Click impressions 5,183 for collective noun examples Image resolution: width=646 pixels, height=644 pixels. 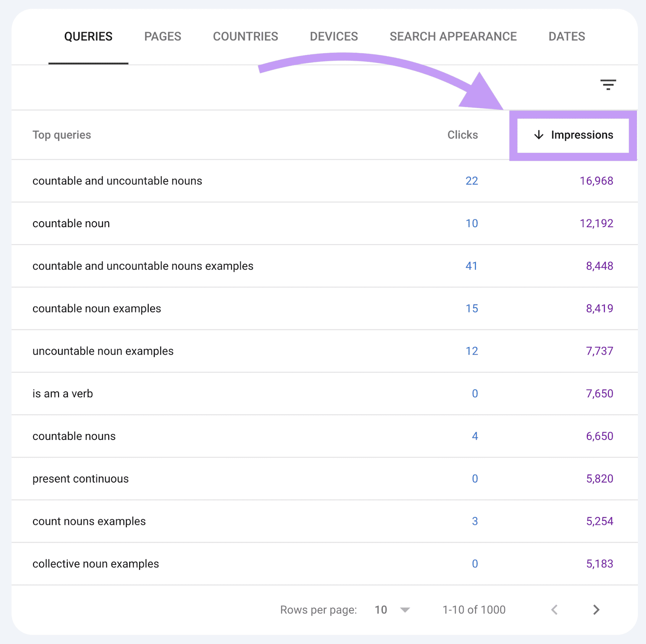pyautogui.click(x=600, y=564)
